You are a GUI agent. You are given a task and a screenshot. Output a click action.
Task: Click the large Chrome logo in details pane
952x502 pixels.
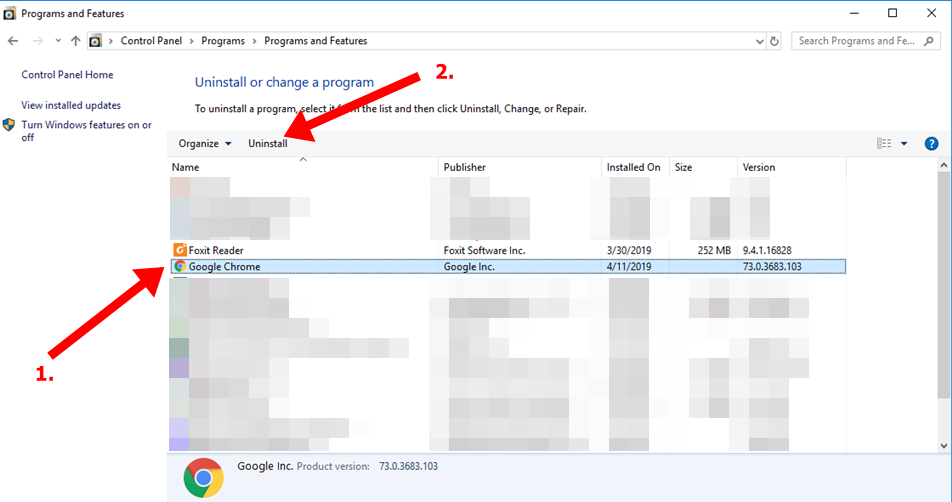tap(203, 478)
